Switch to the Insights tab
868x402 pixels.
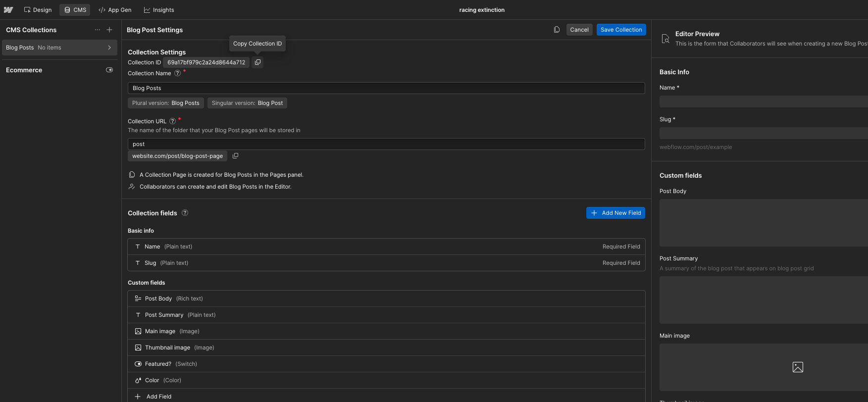(x=159, y=10)
